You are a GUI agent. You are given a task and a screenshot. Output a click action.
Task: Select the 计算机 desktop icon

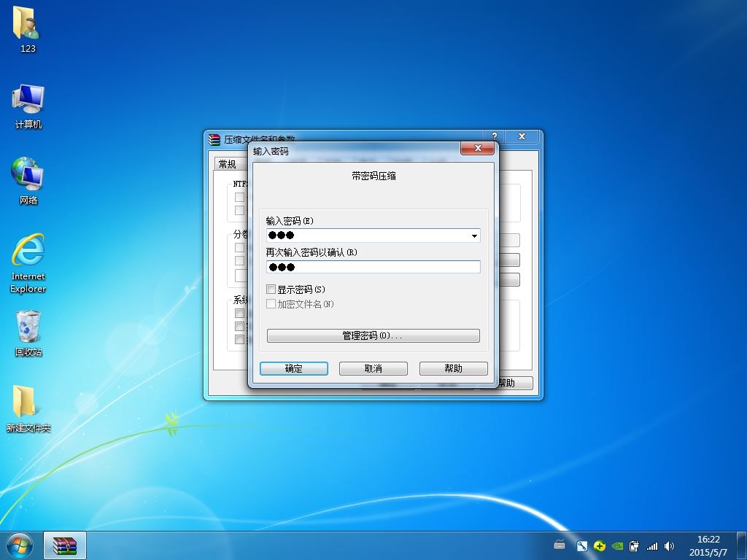(28, 106)
